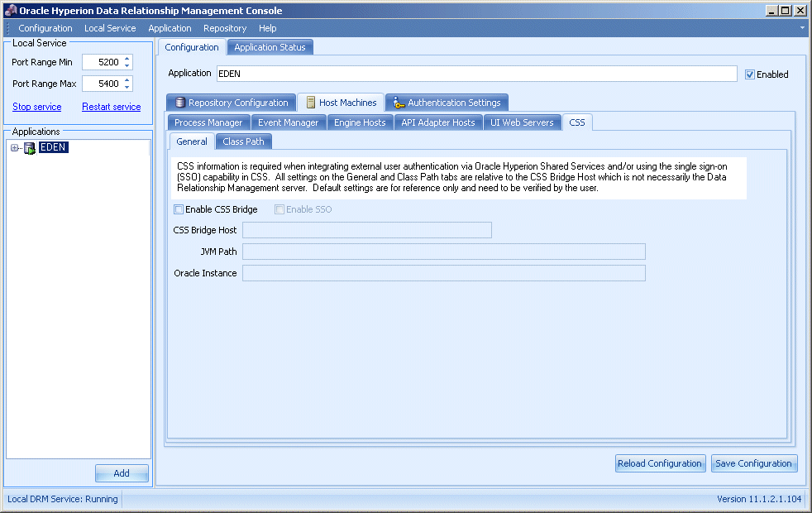Switch to the Application Status tab
This screenshot has height=513, width=812.
point(270,47)
